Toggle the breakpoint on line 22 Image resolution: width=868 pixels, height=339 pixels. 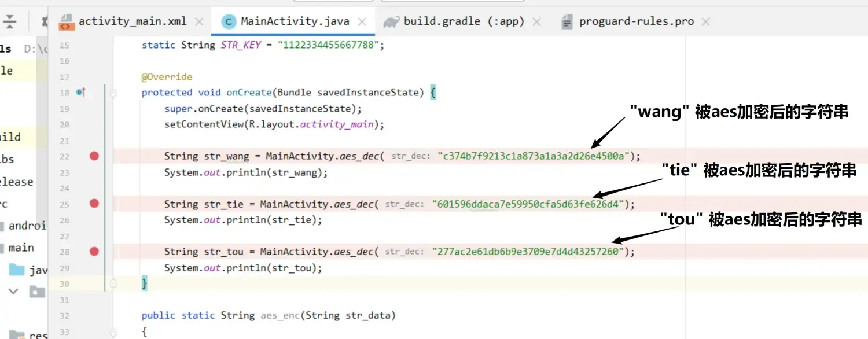[x=94, y=156]
